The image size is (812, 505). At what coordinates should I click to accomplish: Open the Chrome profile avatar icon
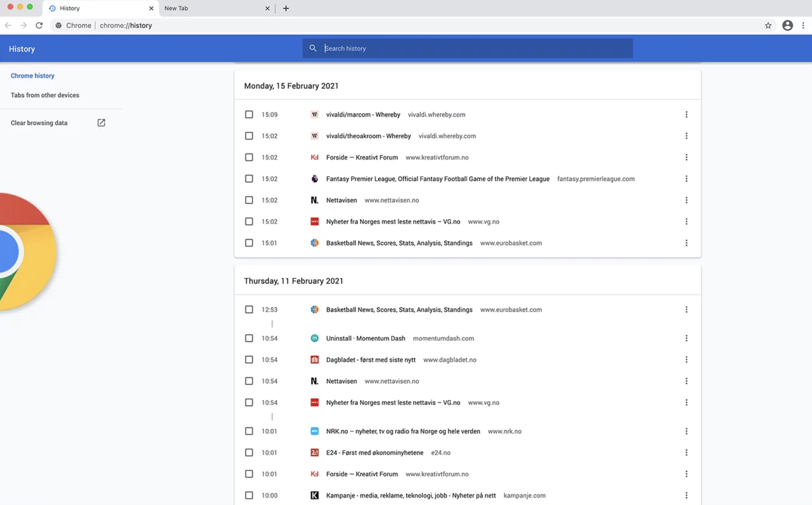click(787, 26)
